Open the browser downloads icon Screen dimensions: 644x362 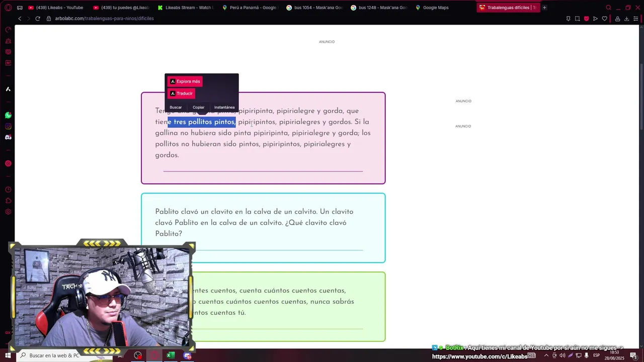[x=626, y=19]
